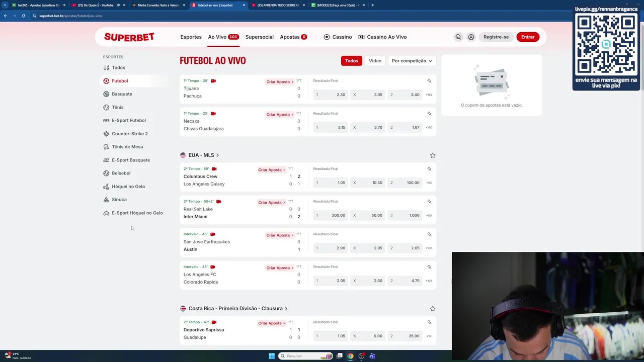
Task: Go to Cassino section
Action: [x=338, y=37]
